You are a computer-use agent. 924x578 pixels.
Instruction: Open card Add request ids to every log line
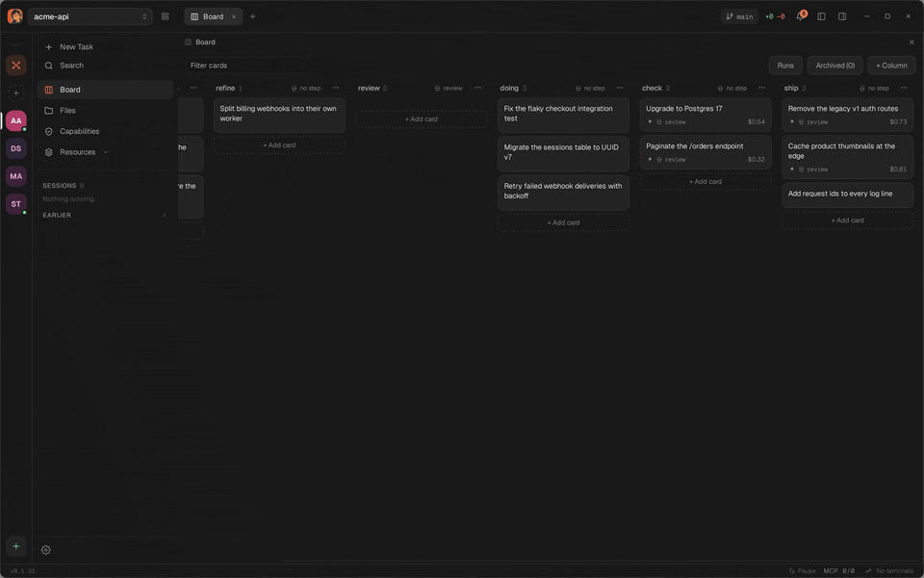coord(847,195)
